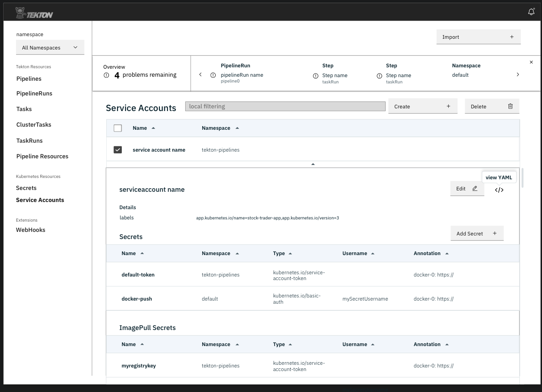This screenshot has height=392, width=542.
Task: Open the All Namespaces dropdown
Action: 50,47
